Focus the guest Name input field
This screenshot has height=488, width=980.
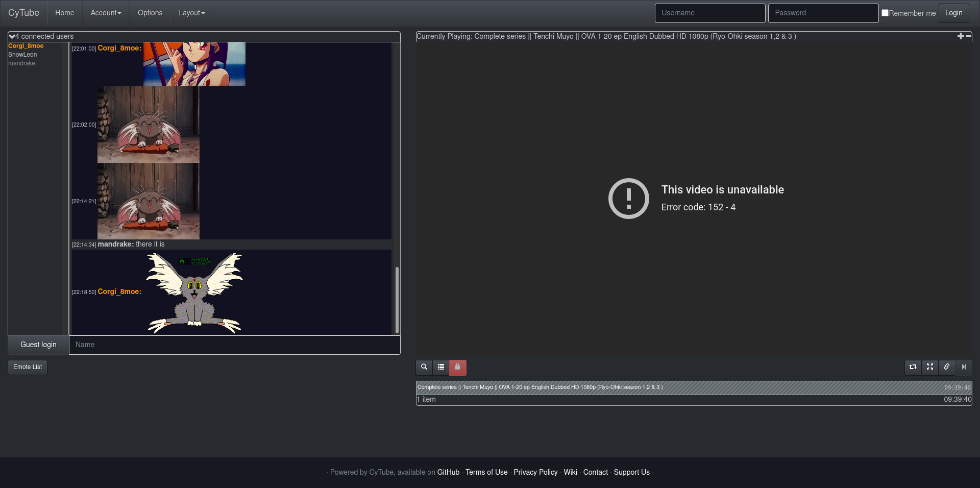[234, 345]
